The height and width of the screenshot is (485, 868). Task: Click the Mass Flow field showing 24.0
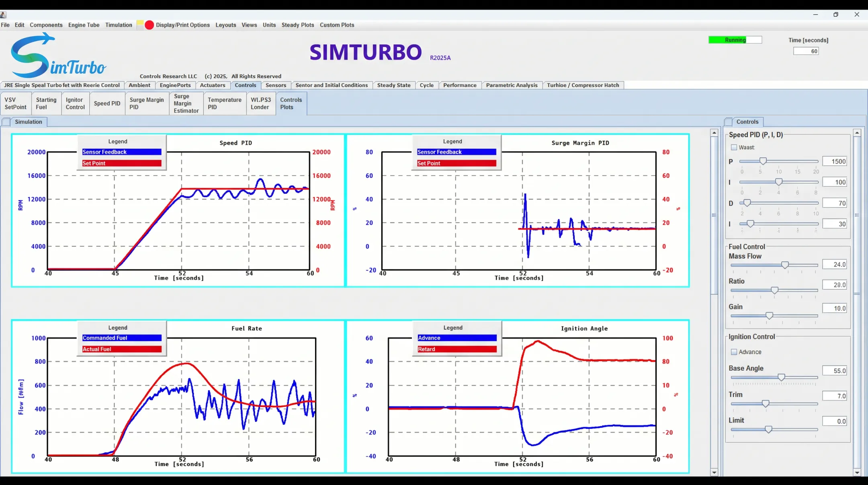(835, 264)
